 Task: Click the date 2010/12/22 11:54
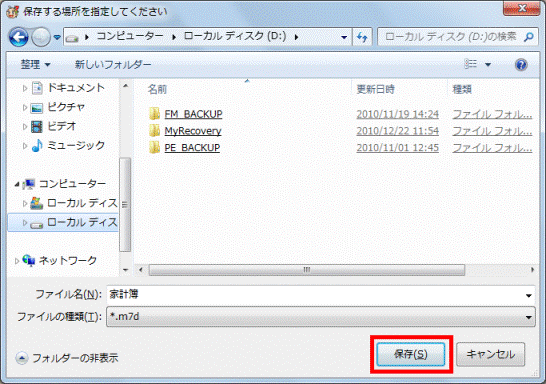398,131
